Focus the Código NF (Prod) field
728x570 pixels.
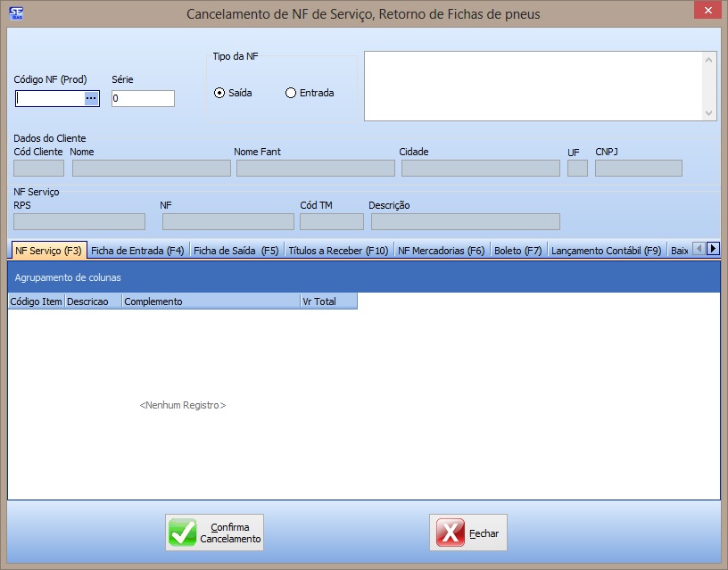(x=50, y=99)
